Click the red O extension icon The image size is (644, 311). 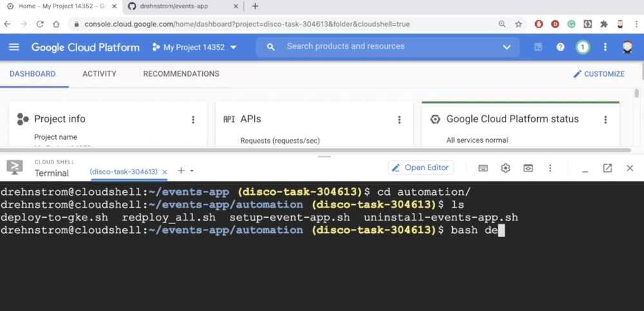(539, 24)
